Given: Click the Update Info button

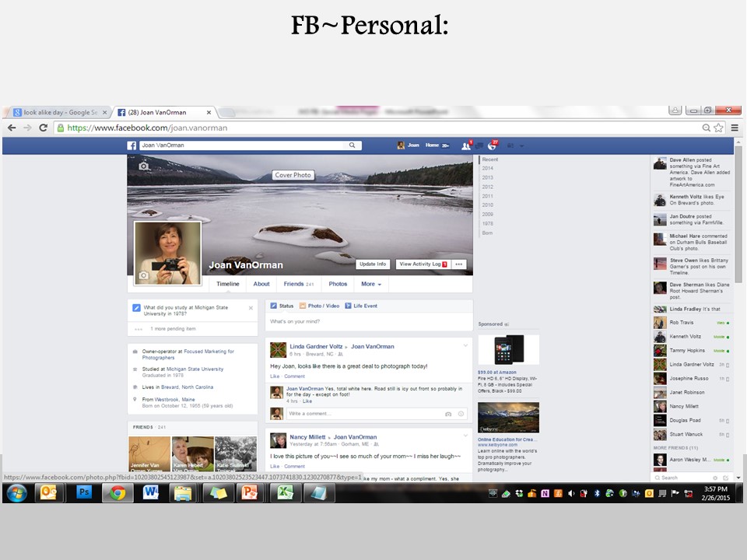Looking at the screenshot, I should pos(373,264).
